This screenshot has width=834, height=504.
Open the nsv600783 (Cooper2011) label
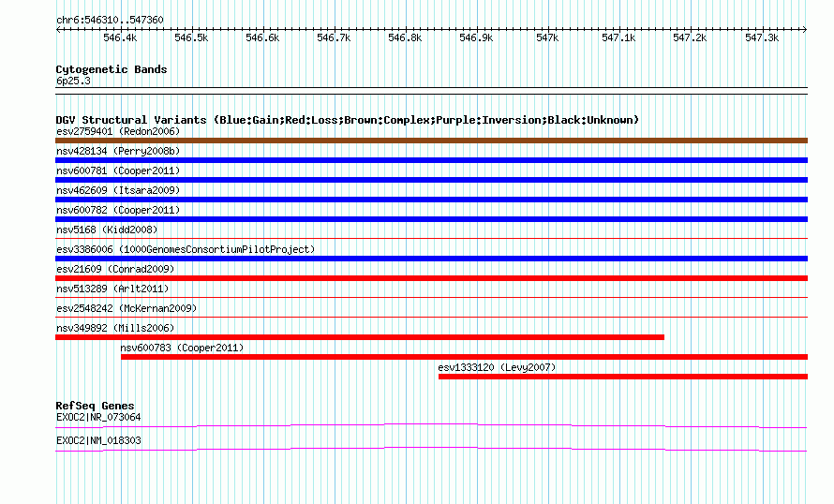(x=182, y=348)
